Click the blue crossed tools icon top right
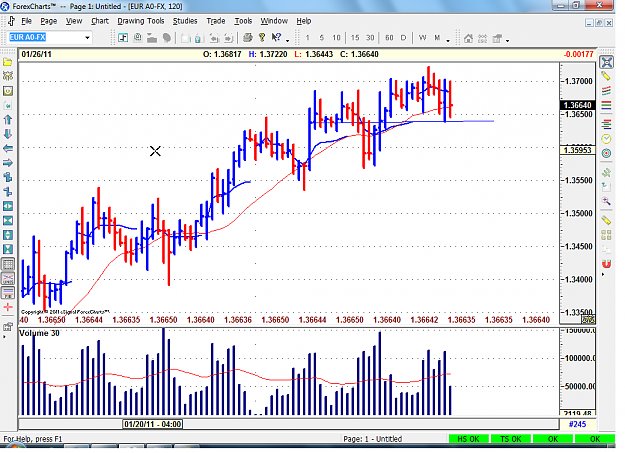 point(606,62)
